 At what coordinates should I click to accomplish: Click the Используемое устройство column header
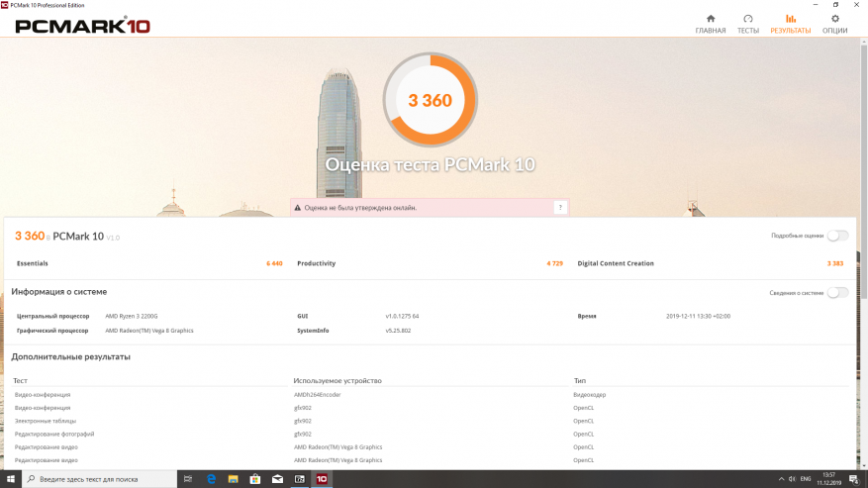pyautogui.click(x=338, y=380)
